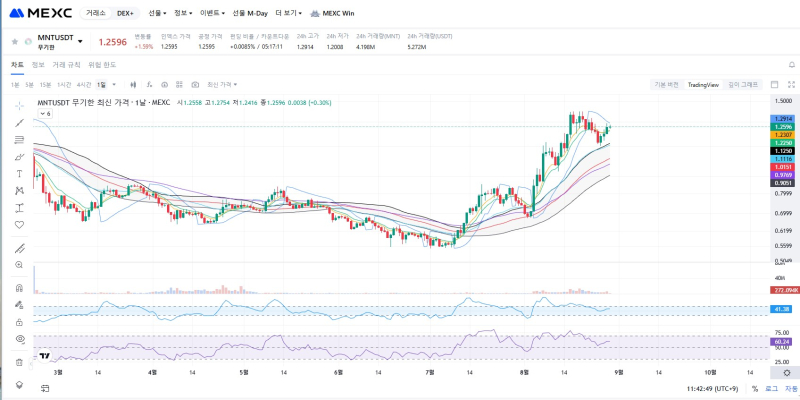Open the 거래 규칙 tab
The image size is (800, 400).
[66, 65]
